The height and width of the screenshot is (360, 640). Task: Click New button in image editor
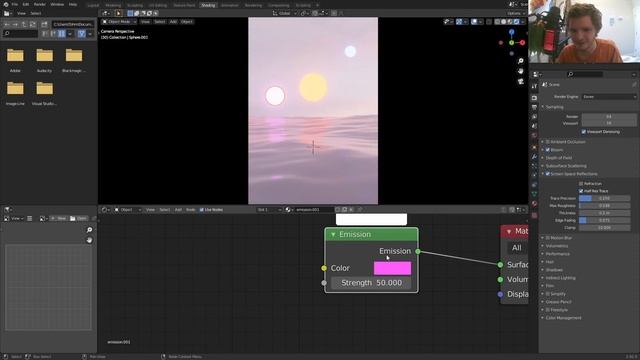(59, 218)
